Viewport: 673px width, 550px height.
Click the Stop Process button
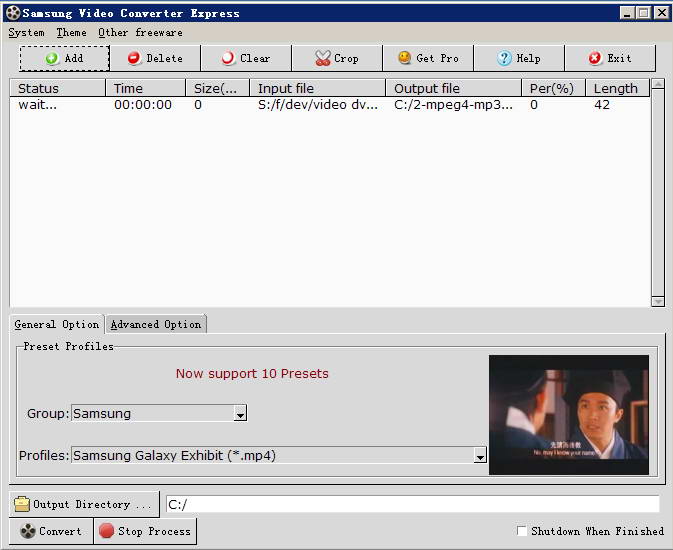click(145, 531)
